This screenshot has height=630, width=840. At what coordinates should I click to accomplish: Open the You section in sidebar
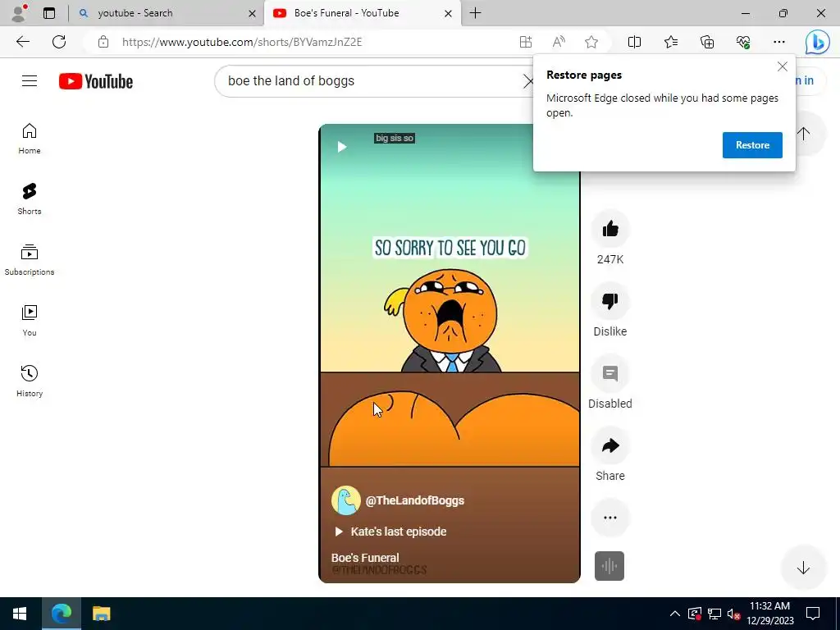(30, 321)
